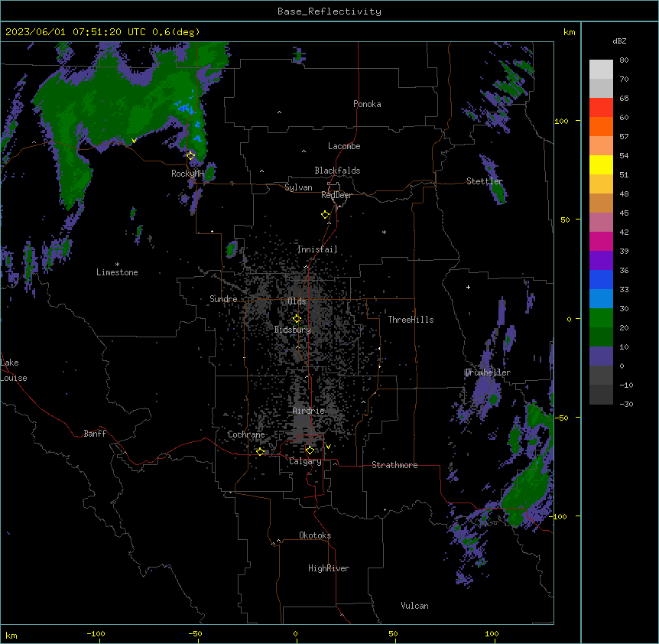
Task: Click the Didsbury city label
Action: click(x=293, y=330)
